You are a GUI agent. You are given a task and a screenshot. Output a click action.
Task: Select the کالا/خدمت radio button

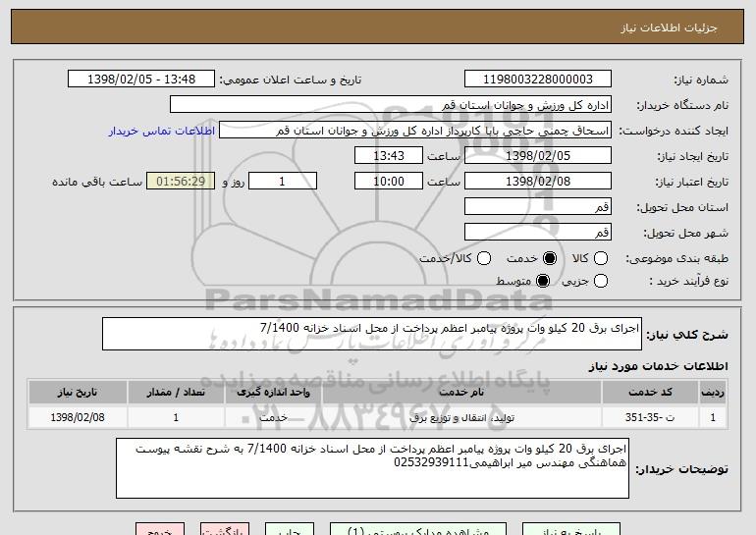[x=484, y=258]
